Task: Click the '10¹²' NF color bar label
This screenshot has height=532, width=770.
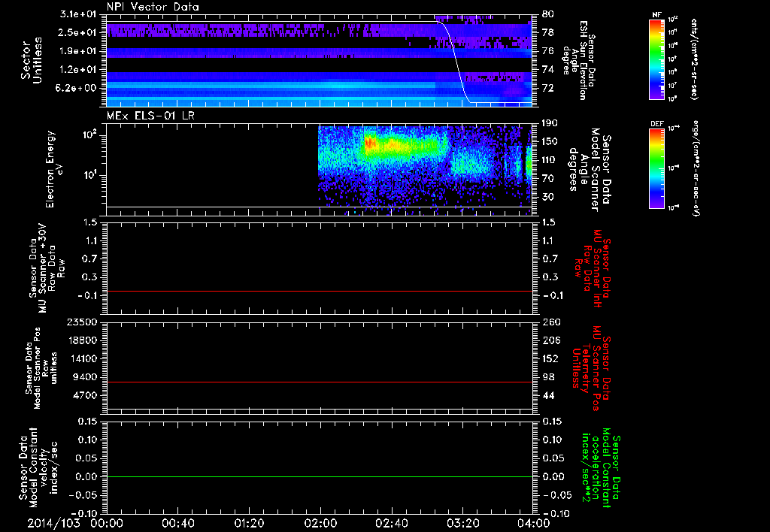Action: coord(673,20)
